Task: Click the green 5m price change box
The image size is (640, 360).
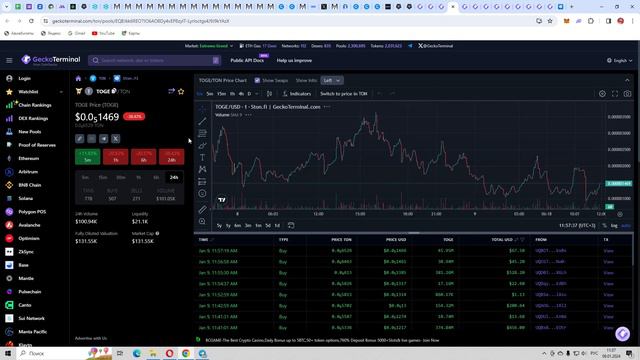Action: (x=88, y=157)
